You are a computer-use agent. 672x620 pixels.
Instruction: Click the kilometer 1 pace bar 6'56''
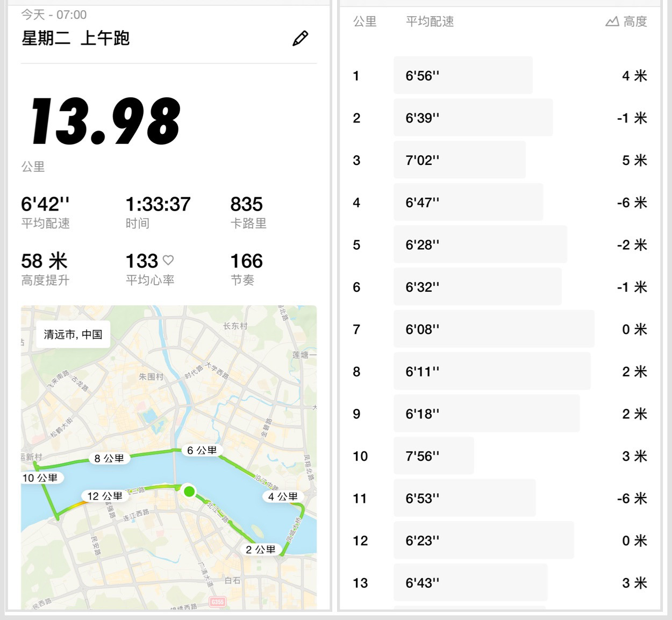463,75
